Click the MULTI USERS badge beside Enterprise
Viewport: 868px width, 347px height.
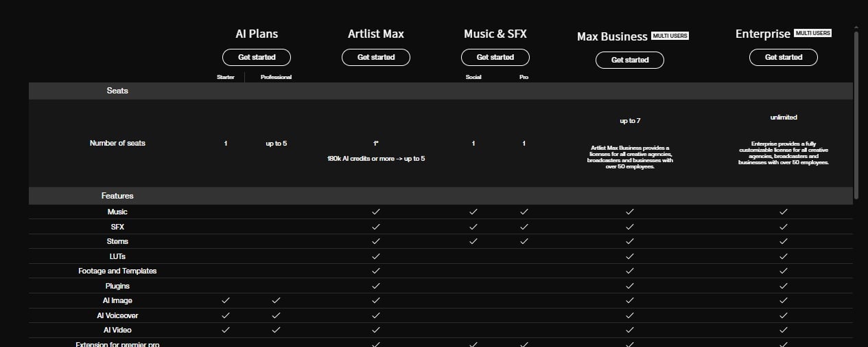[813, 33]
